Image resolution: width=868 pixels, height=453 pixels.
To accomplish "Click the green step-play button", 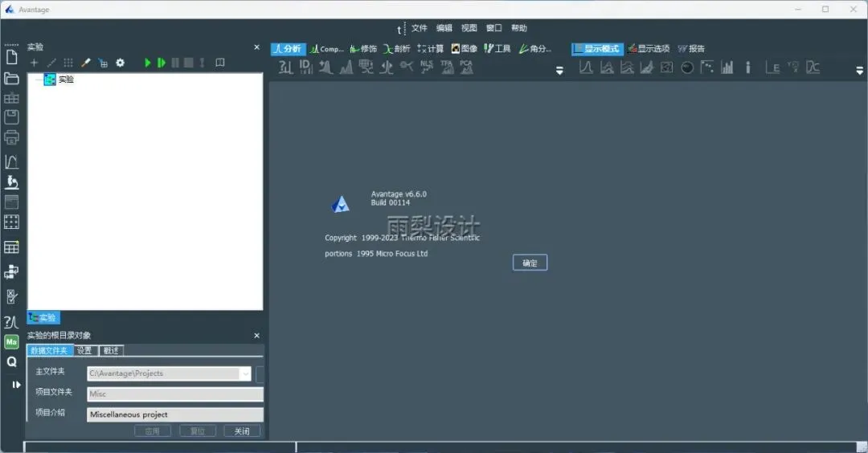I will (x=161, y=63).
